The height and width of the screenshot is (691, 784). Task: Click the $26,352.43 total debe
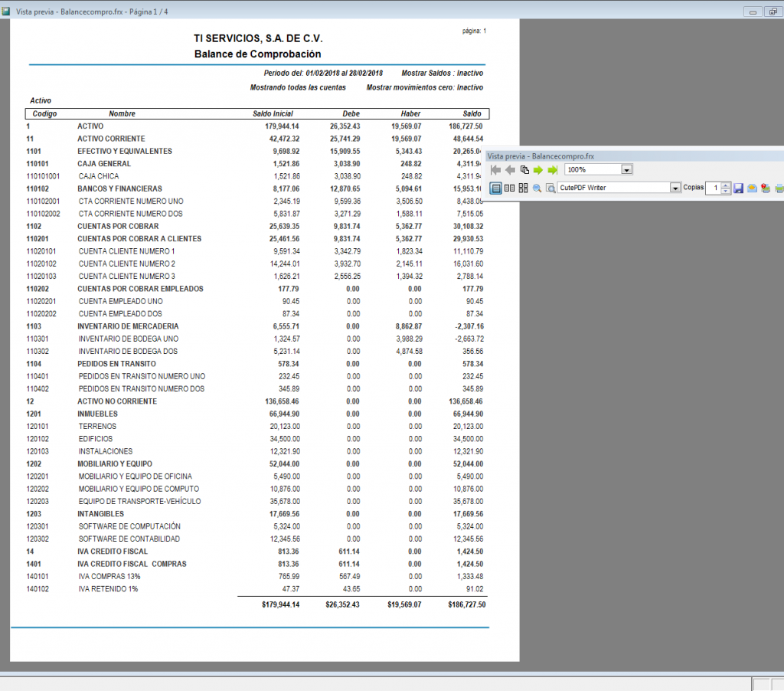click(342, 604)
